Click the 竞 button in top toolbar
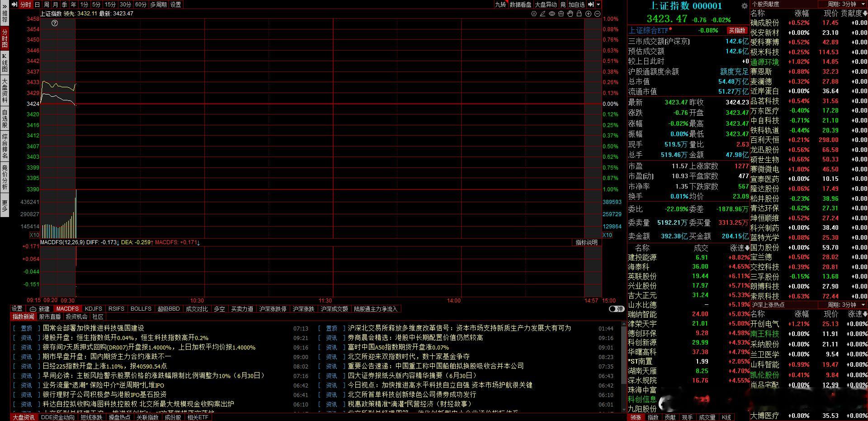 (563, 5)
